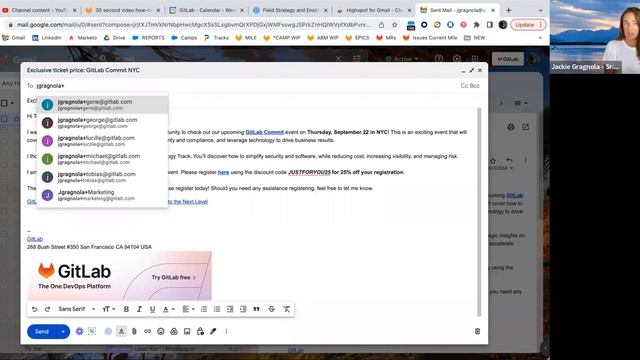Viewport: 640px width, 360px height.
Task: Select jgragnola+george@gitlab.com suggestion
Action: coord(102,123)
